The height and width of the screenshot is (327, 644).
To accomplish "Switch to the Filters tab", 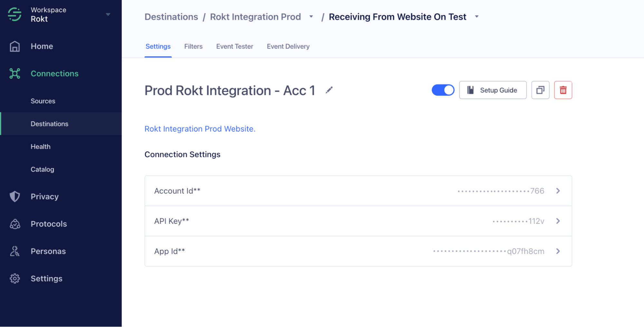I will pos(193,46).
